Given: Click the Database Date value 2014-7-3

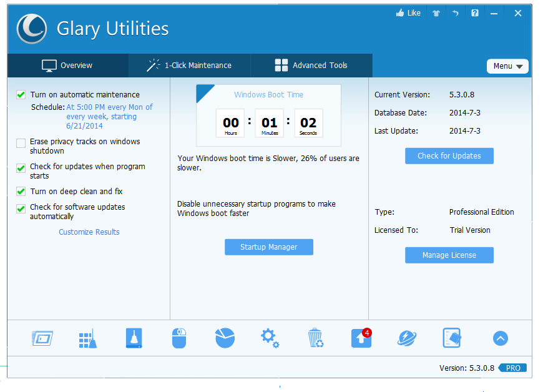Looking at the screenshot, I should [x=465, y=112].
